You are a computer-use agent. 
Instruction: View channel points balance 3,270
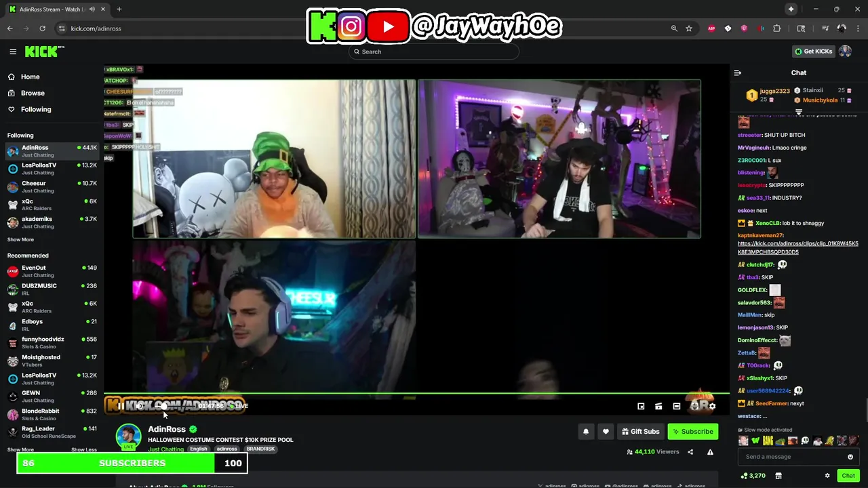(753, 476)
